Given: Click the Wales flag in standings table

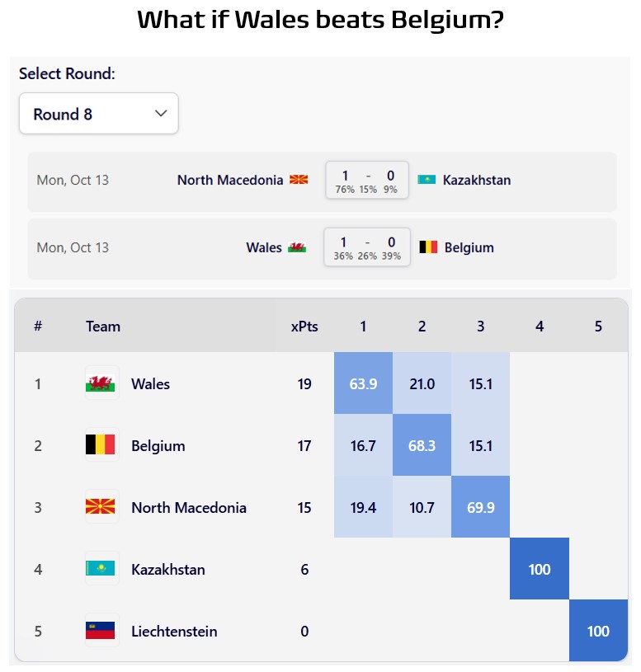Looking at the screenshot, I should (x=101, y=384).
